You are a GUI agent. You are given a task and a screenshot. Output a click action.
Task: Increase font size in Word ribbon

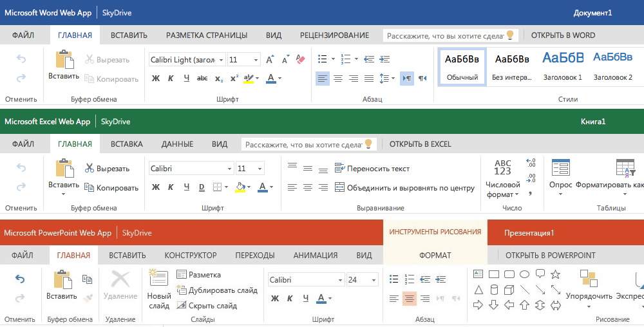tap(270, 59)
